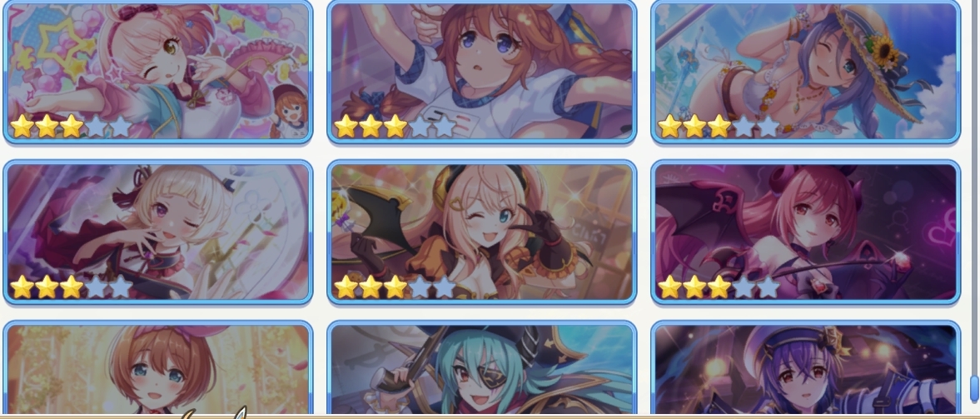980x419 pixels.
Task: Click the star rating on the Halloween girl card
Action: point(395,287)
